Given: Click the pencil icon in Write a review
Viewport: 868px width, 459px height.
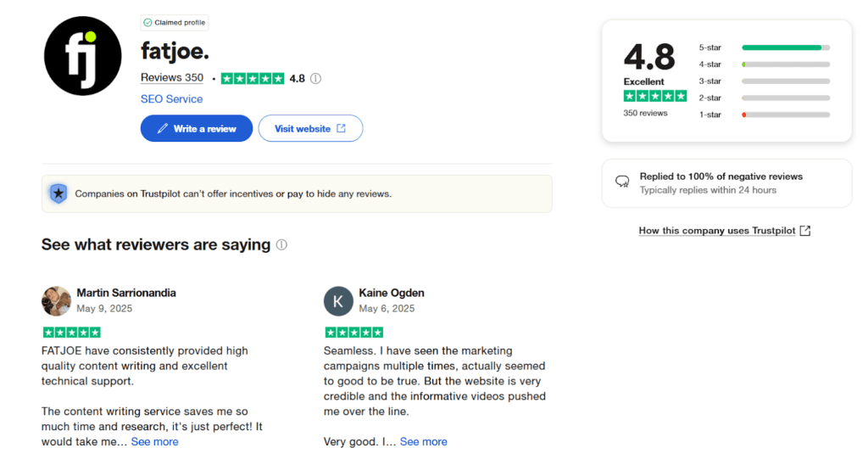Looking at the screenshot, I should point(162,129).
